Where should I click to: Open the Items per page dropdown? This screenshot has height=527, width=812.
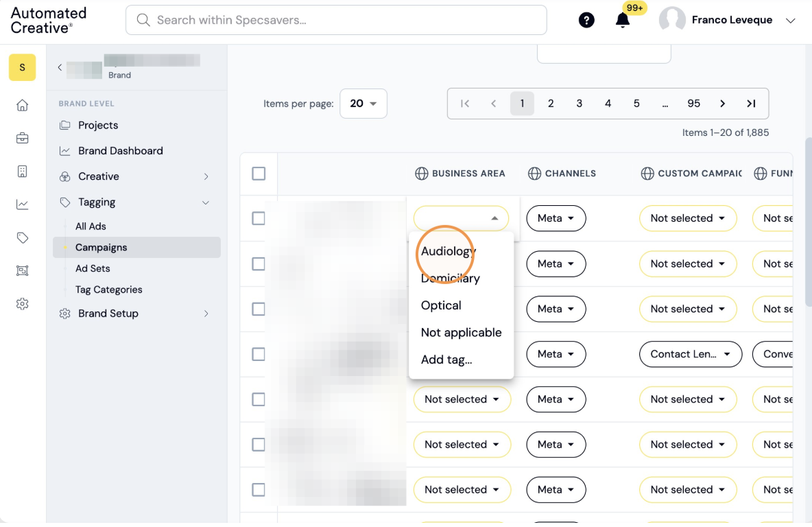click(x=363, y=104)
